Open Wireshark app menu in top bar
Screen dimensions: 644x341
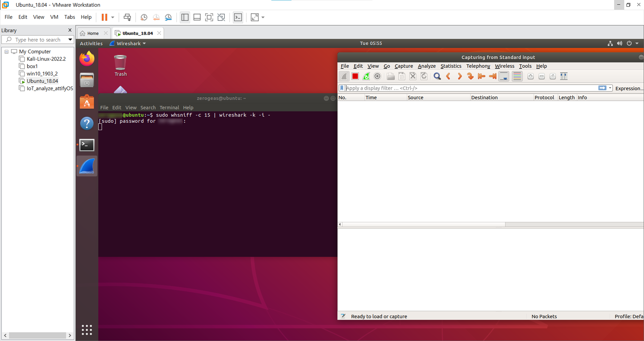tap(128, 43)
